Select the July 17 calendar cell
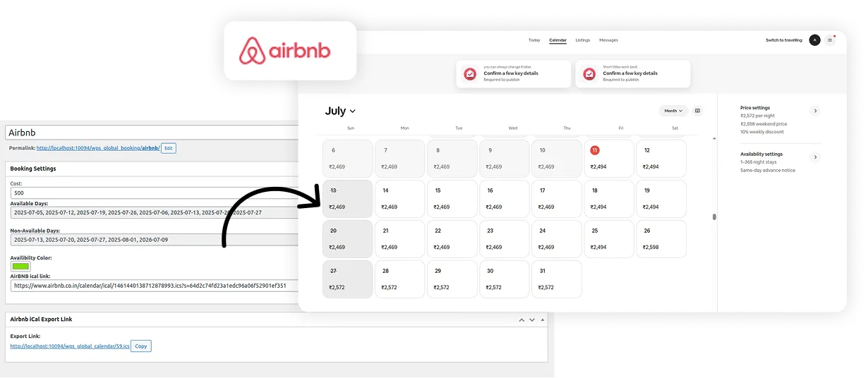The width and height of the screenshot is (868, 378). (556, 199)
